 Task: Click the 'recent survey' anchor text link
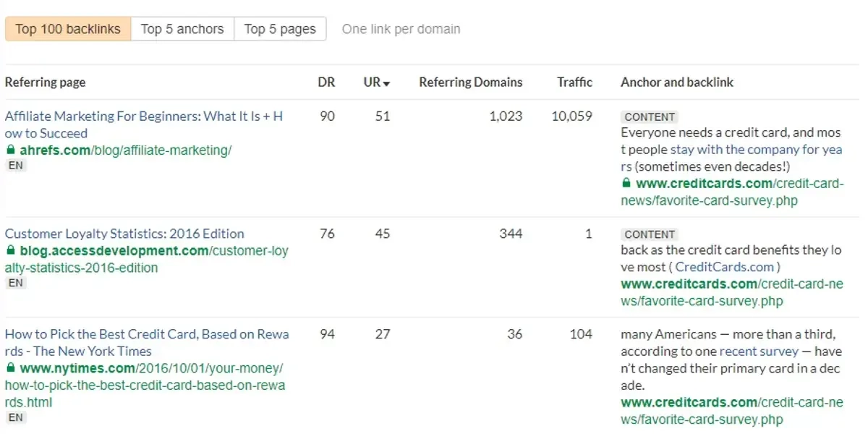[759, 352]
